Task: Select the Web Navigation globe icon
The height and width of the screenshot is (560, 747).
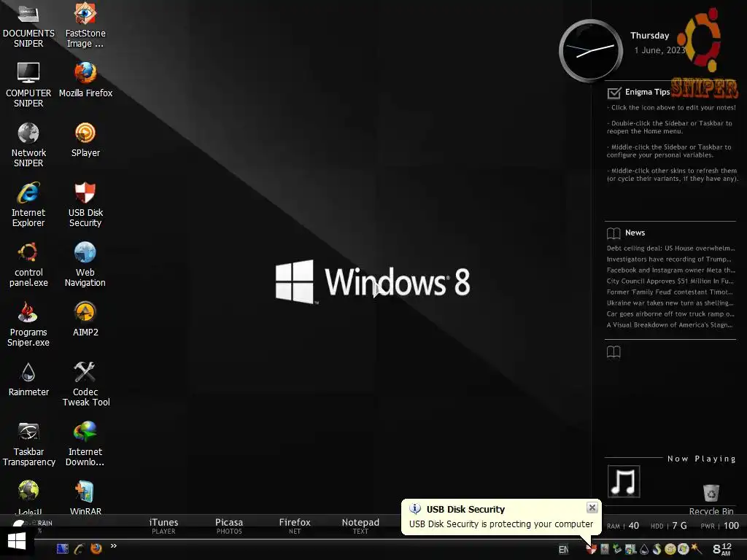Action: pos(85,265)
